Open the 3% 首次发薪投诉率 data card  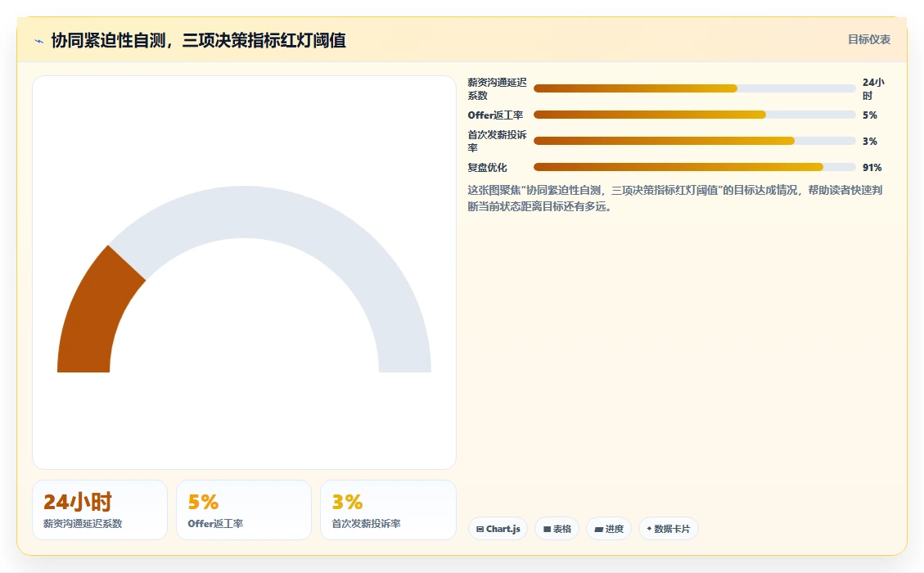[x=388, y=510]
